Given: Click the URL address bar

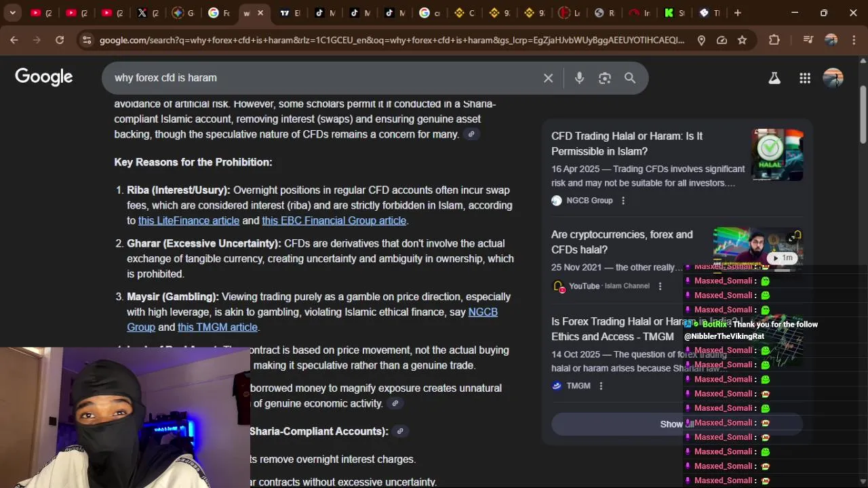Looking at the screenshot, I should click(392, 40).
